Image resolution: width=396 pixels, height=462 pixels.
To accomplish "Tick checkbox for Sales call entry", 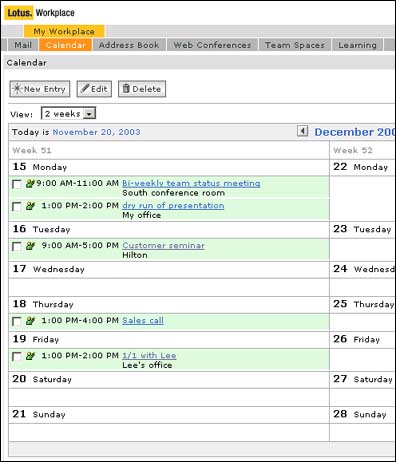I will click(17, 322).
